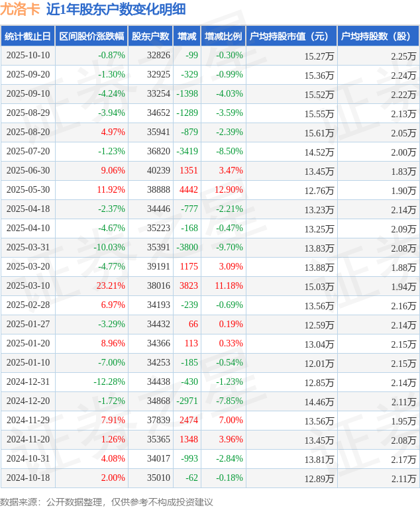Select the 增减 column header

tap(187, 36)
